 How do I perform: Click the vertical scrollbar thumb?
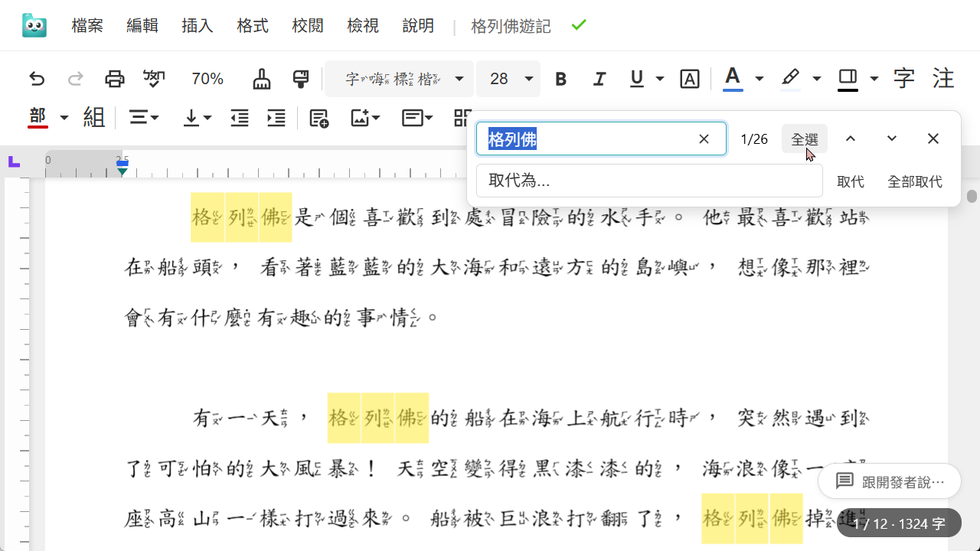[972, 196]
